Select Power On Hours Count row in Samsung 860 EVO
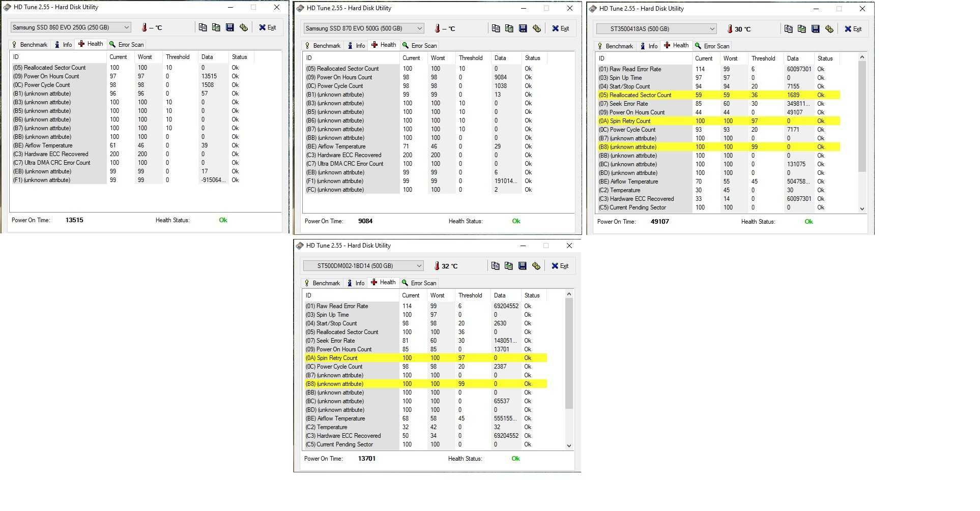 tap(132, 76)
